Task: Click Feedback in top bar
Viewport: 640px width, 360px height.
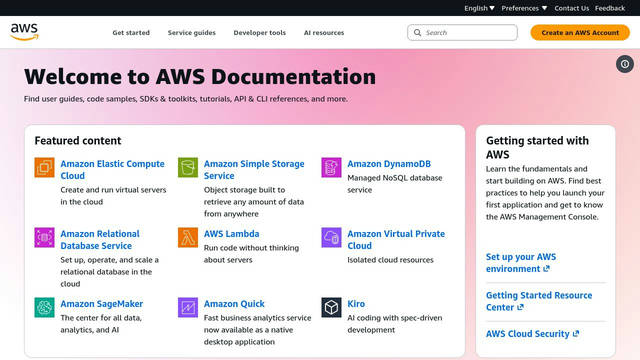Action: point(610,8)
